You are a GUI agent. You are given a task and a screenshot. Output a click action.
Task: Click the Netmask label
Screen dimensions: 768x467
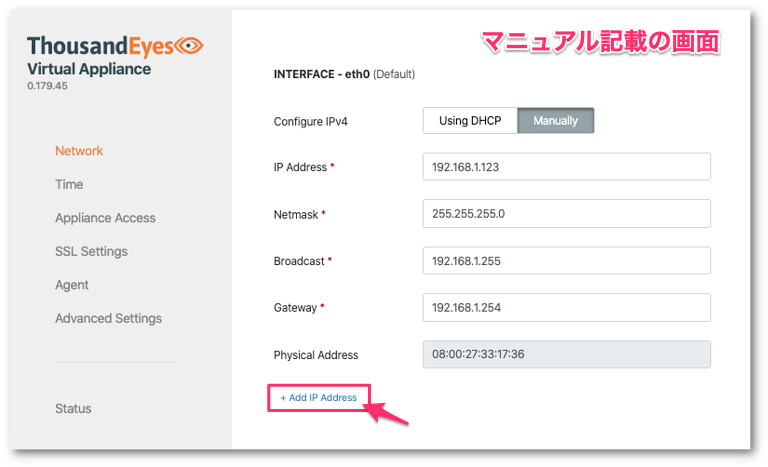tap(296, 215)
